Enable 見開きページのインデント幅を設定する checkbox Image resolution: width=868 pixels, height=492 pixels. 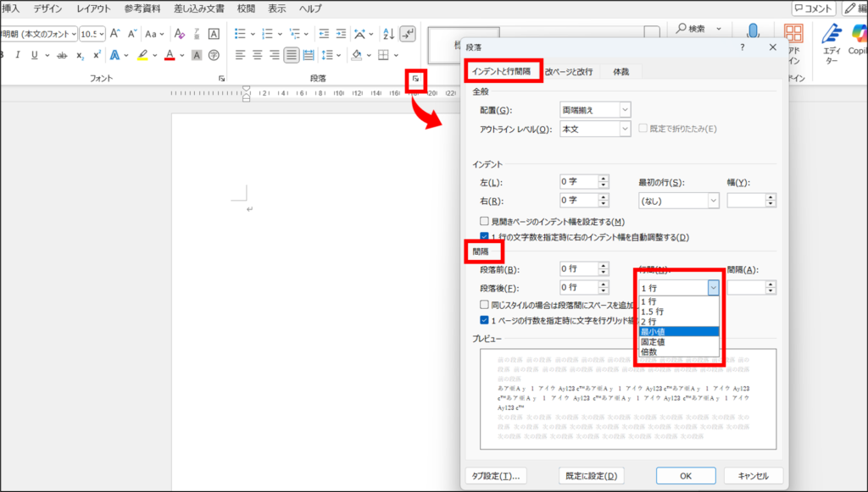click(484, 221)
